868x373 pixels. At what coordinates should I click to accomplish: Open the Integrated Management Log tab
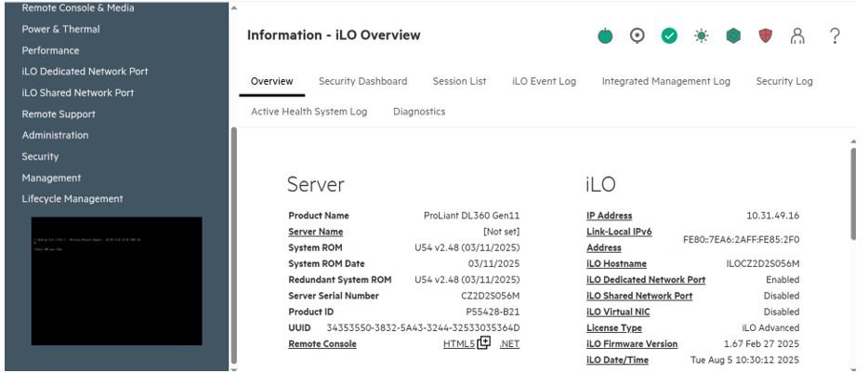point(666,82)
